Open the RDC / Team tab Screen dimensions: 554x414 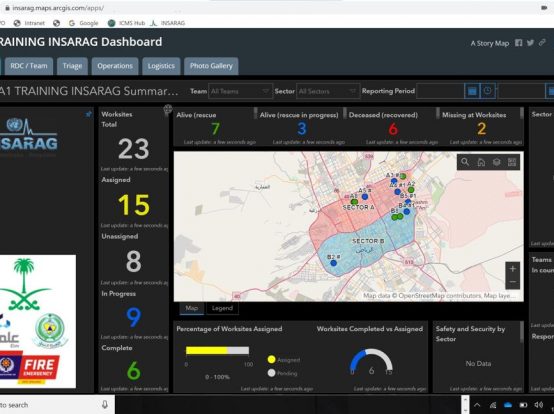(x=29, y=66)
